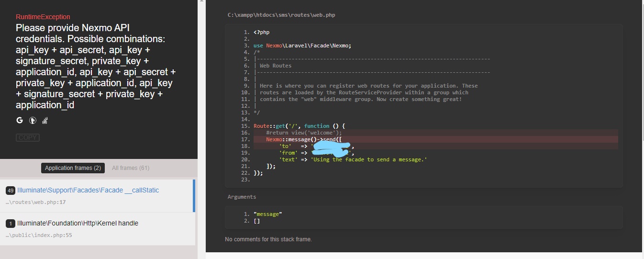644x259 pixels.
Task: Click the <?php opening tag line
Action: 262,32
